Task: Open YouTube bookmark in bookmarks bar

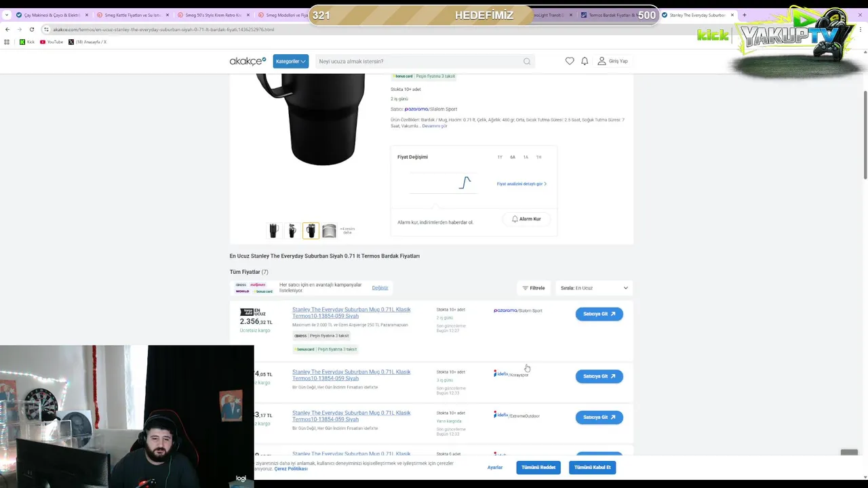Action: click(x=52, y=42)
